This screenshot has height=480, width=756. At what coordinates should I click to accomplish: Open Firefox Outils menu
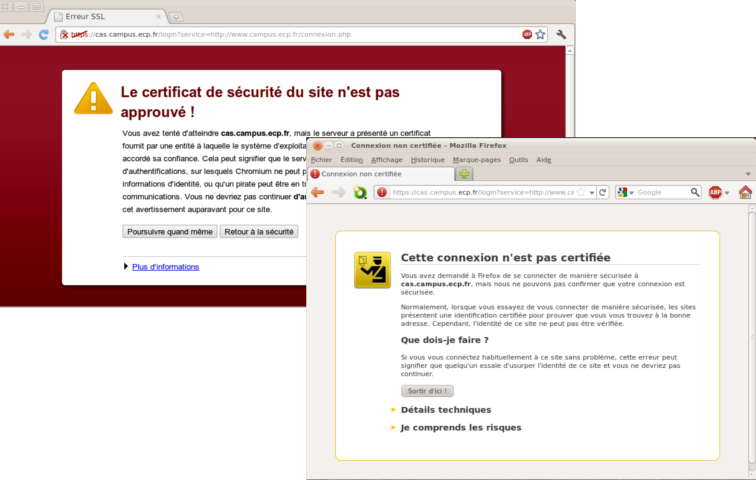pyautogui.click(x=518, y=160)
